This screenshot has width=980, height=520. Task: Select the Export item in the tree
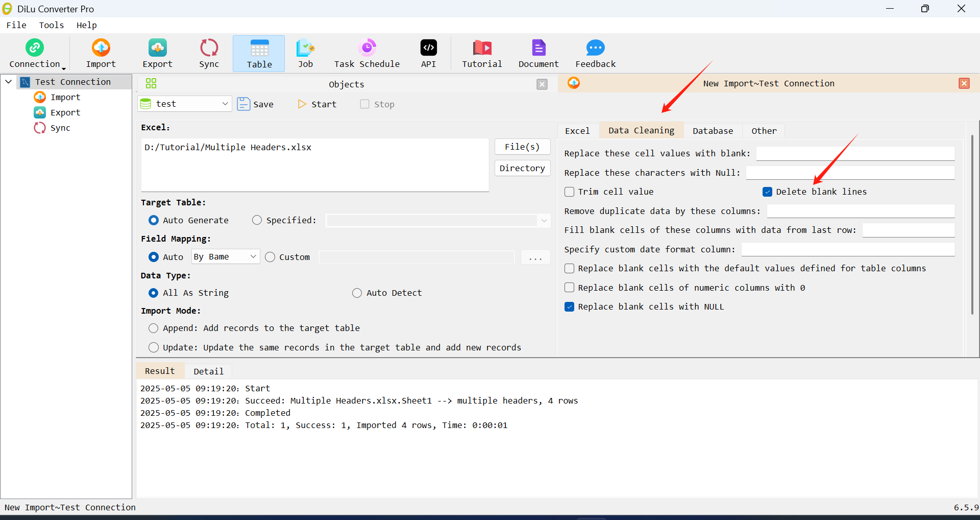pos(57,112)
